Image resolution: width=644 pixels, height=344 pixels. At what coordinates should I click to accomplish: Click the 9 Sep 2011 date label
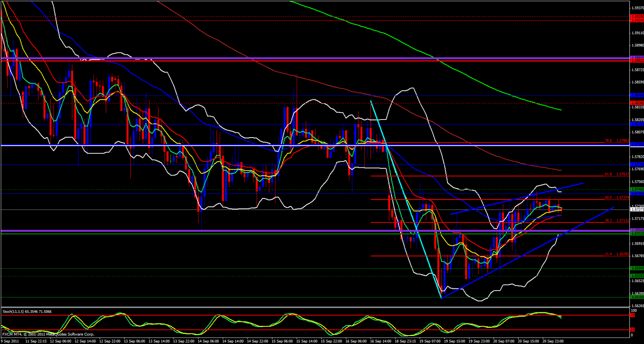pyautogui.click(x=10, y=341)
